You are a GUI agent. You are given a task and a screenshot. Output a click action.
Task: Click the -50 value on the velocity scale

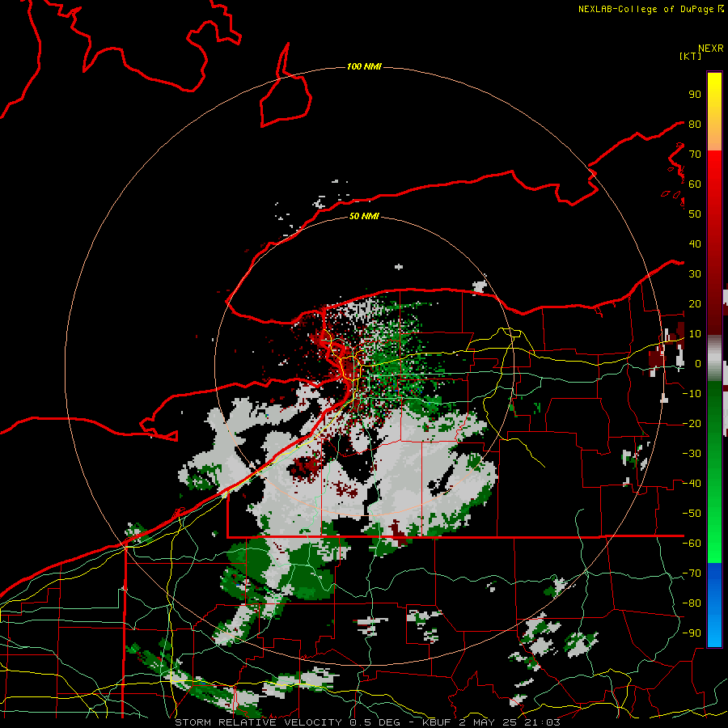692,514
